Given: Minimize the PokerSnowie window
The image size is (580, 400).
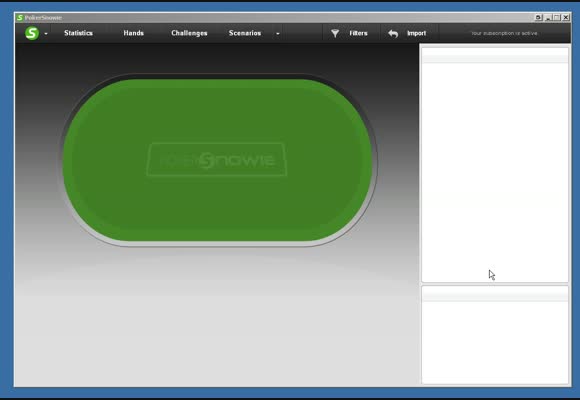Looking at the screenshot, I should click(549, 17).
